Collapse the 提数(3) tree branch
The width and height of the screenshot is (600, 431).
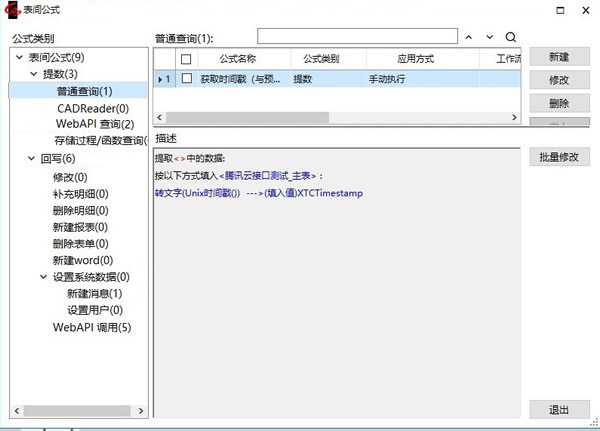33,74
